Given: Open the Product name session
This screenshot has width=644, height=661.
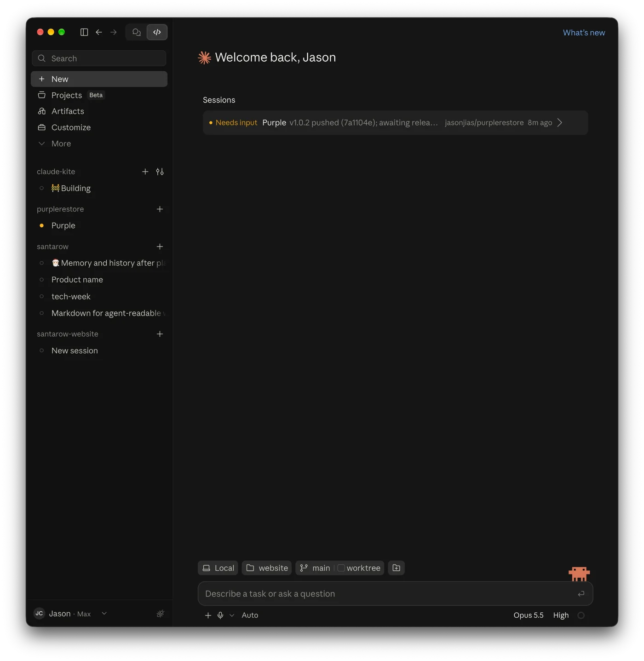Looking at the screenshot, I should tap(99, 280).
